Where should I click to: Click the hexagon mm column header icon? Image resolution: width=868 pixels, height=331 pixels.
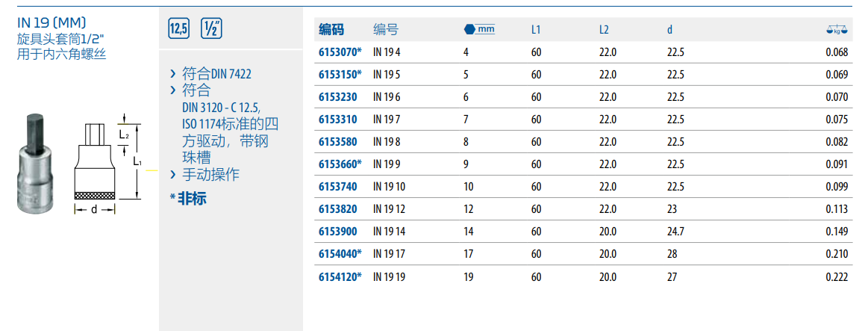pyautogui.click(x=478, y=29)
